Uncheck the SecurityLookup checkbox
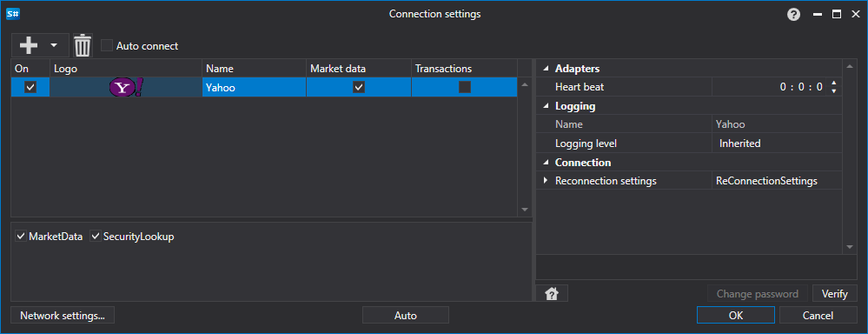The image size is (868, 334). [x=96, y=237]
